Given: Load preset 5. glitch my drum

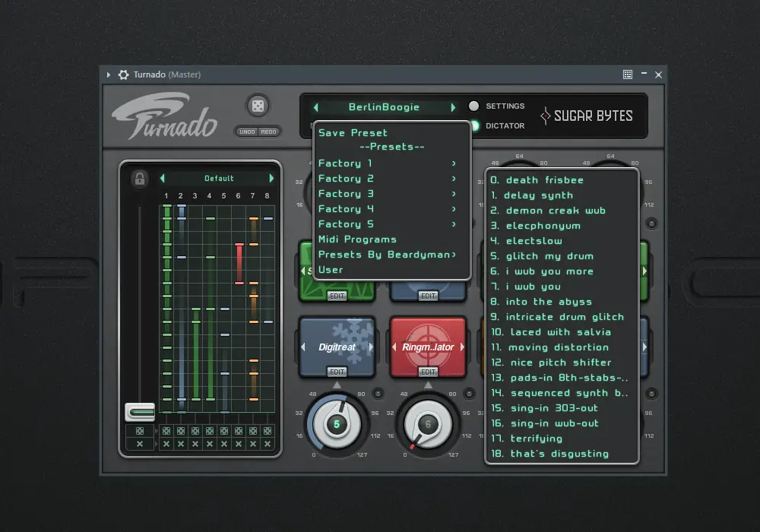Looking at the screenshot, I should tap(562, 256).
